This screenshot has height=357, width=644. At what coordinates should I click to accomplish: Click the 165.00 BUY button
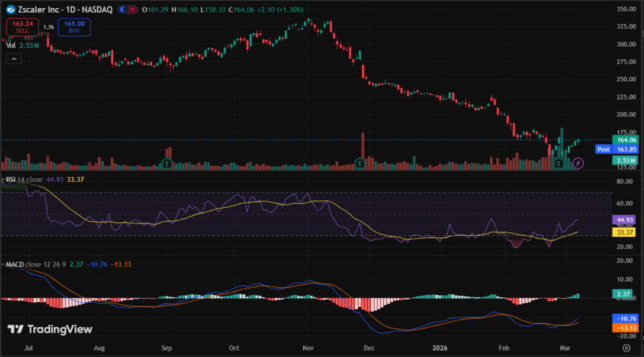pos(74,27)
